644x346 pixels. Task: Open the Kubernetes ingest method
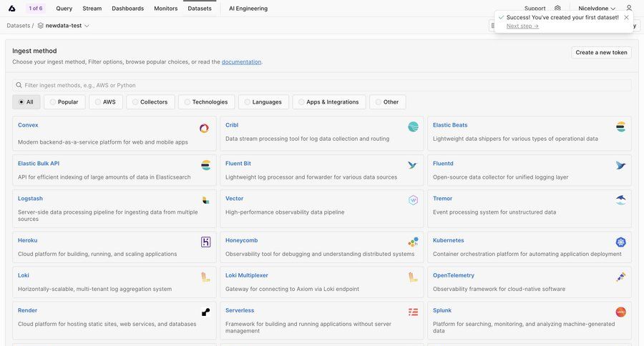[x=530, y=247]
